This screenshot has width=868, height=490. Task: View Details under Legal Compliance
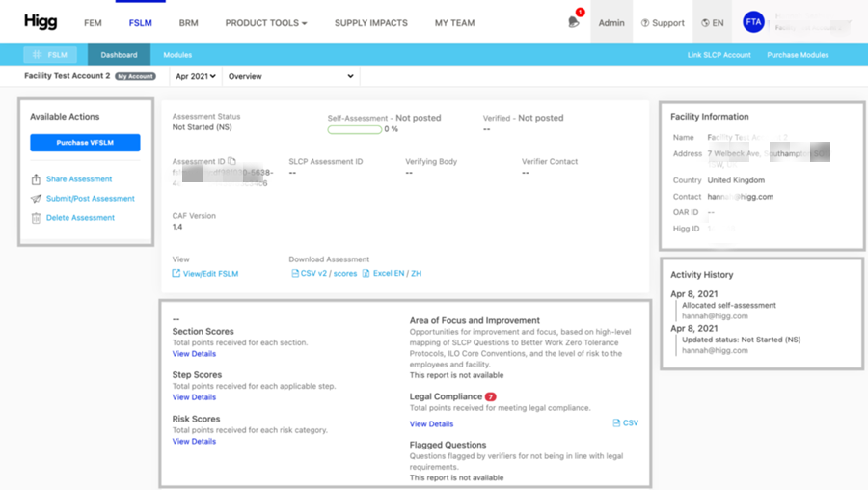coord(431,424)
